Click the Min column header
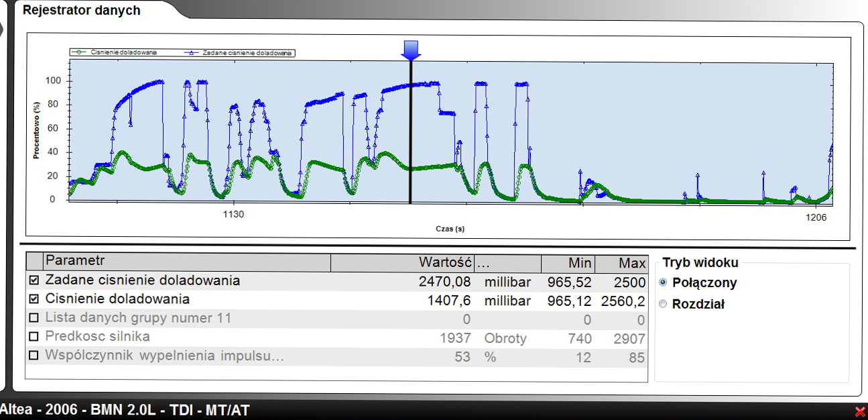The width and height of the screenshot is (868, 420). [568, 262]
